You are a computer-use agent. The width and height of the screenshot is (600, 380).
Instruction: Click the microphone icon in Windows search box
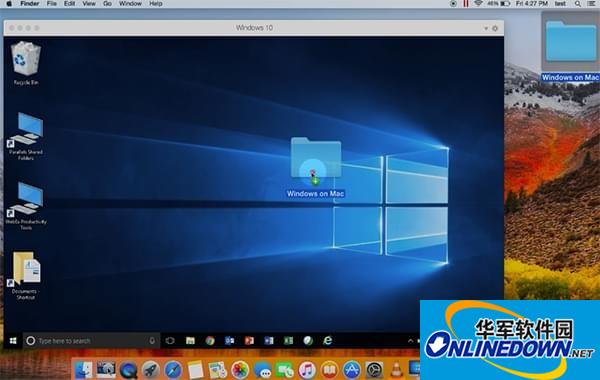pos(152,341)
